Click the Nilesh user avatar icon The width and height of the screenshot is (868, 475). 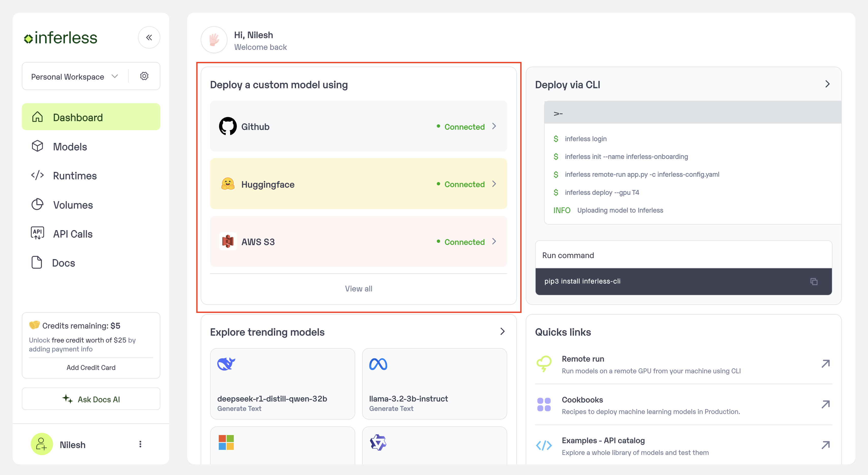pyautogui.click(x=42, y=444)
